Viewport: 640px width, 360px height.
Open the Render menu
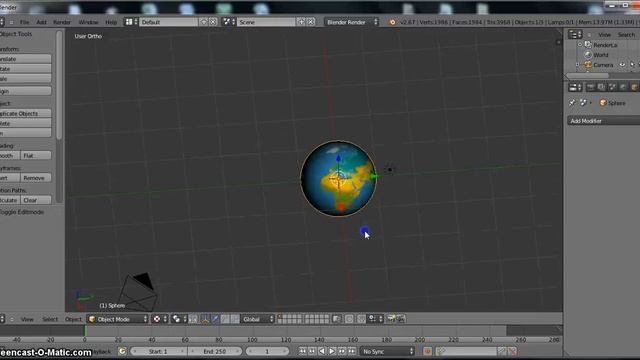tap(62, 22)
